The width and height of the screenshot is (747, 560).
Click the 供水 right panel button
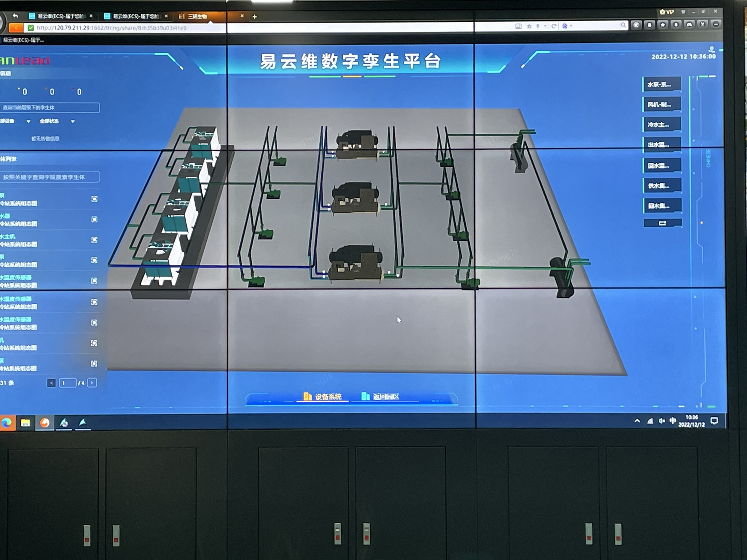click(662, 186)
